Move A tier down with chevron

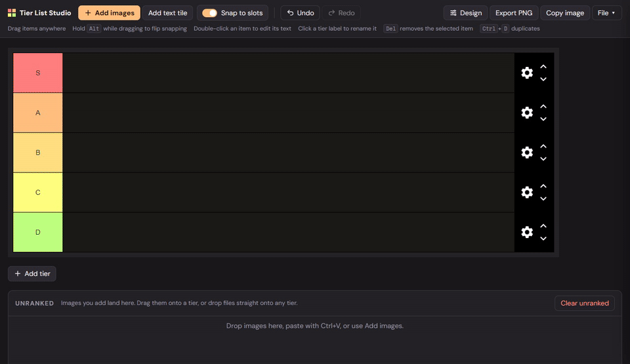[543, 119]
